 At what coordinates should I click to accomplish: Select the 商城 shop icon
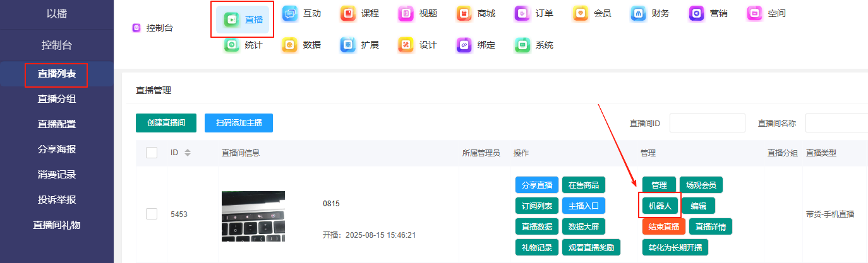pyautogui.click(x=464, y=13)
